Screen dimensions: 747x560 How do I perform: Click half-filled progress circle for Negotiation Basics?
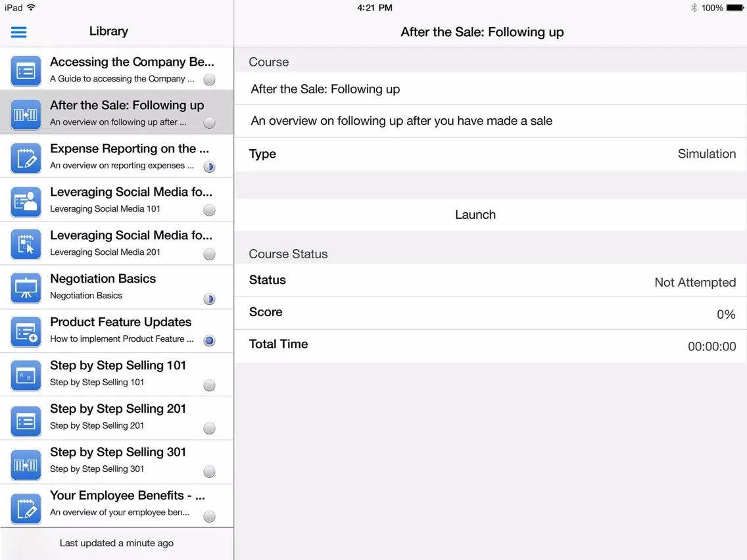tap(209, 299)
